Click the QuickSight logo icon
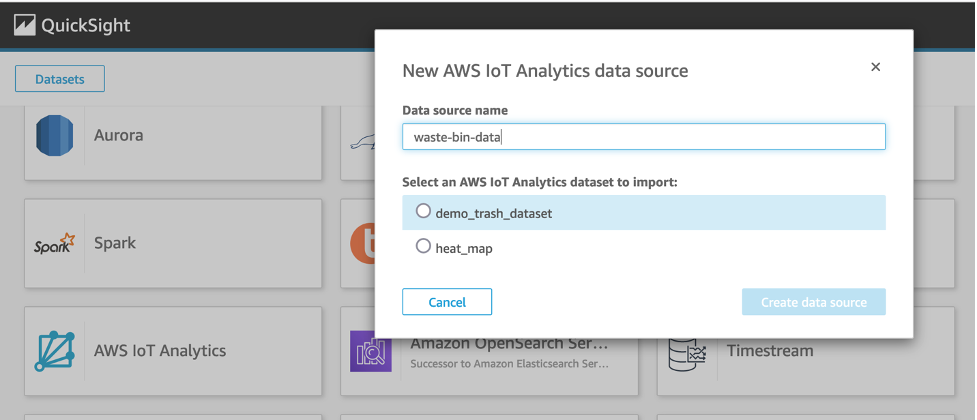 click(23, 25)
